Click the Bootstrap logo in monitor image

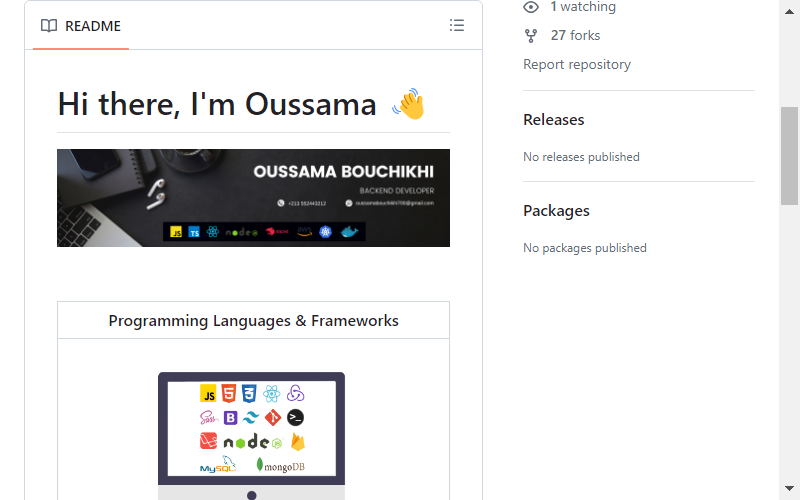(231, 418)
